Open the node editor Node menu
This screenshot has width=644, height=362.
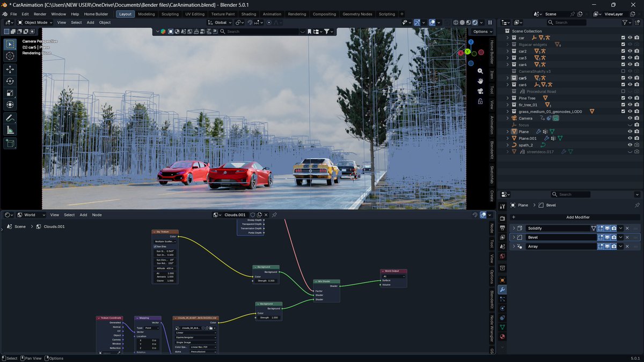[97, 215]
